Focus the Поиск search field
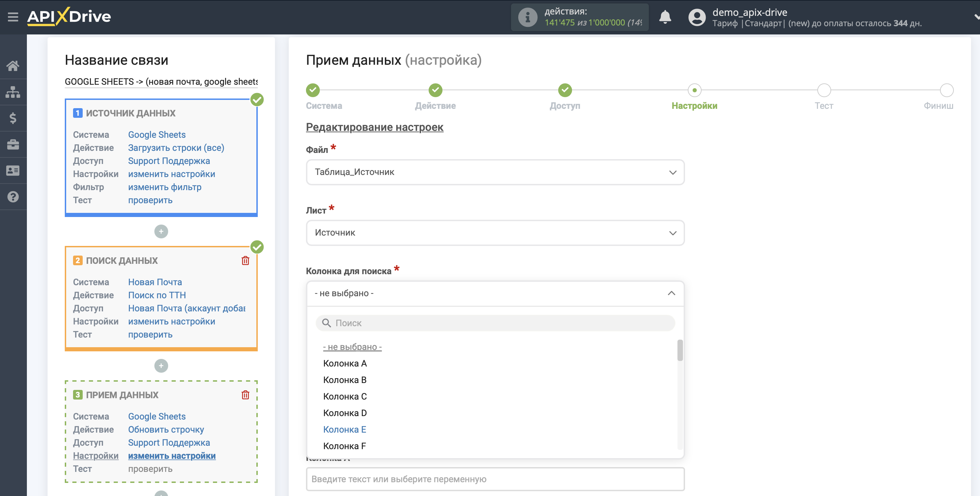The width and height of the screenshot is (980, 496). pyautogui.click(x=495, y=323)
